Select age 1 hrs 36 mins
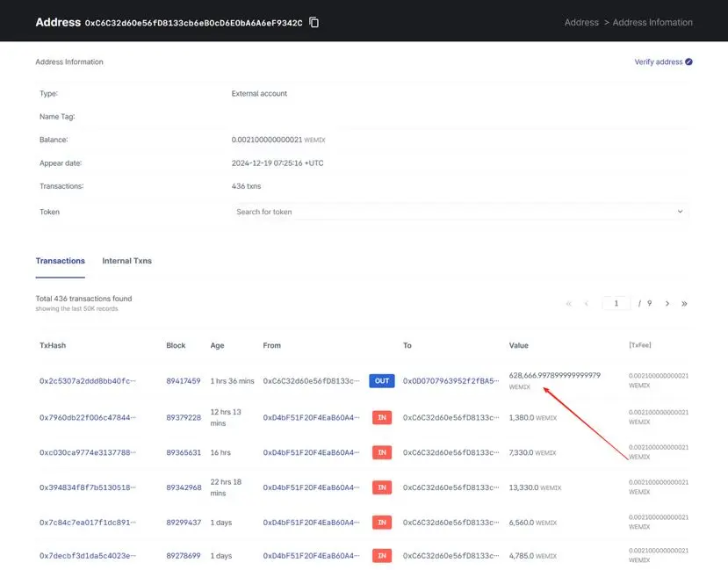 pos(232,381)
